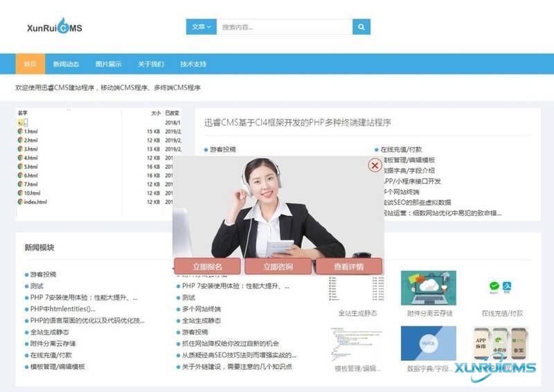Open PHP 7安装使用体验 in middle column
Viewport: 554px width, 392px height.
[x=236, y=286]
